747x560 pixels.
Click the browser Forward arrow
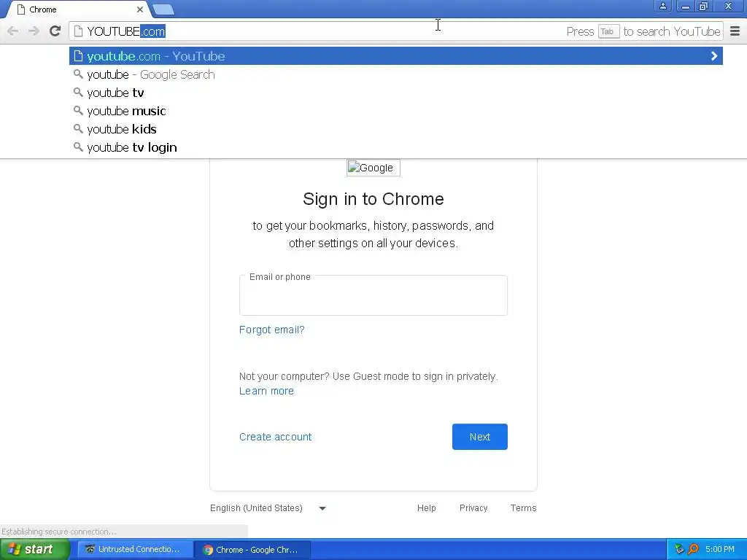pos(34,31)
